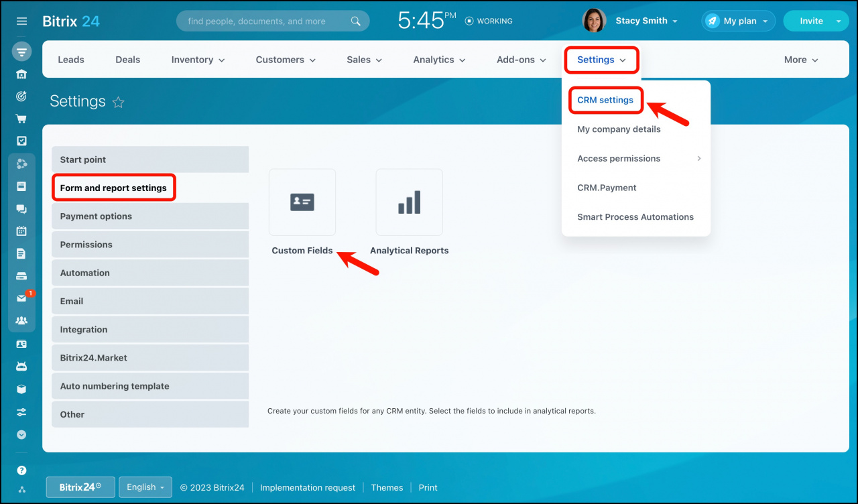
Task: Open the Auto numbering template section
Action: coord(150,386)
